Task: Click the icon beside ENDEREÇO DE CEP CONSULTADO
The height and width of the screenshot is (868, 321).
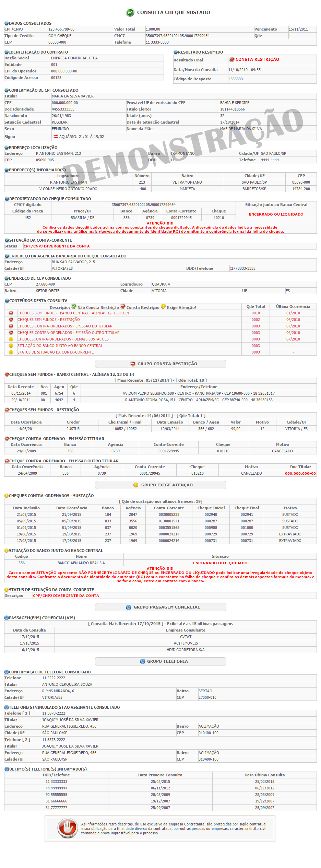Action: pyautogui.click(x=7, y=278)
